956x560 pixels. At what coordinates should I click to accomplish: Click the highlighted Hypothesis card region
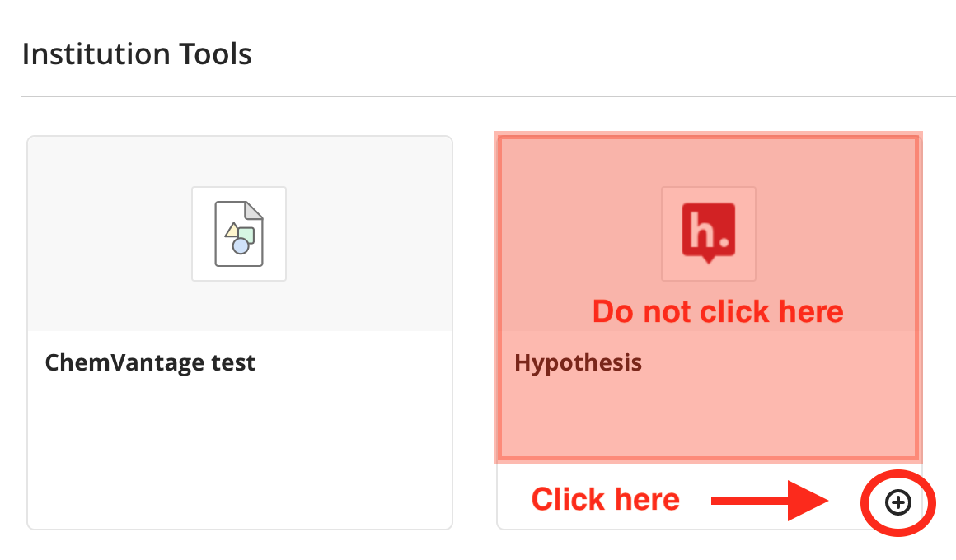708,296
